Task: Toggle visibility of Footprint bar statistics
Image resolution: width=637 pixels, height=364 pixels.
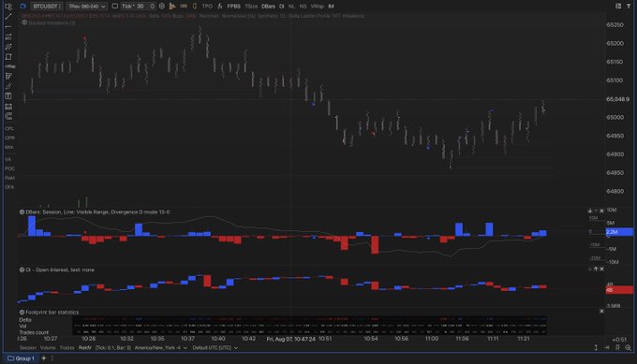Action: [x=22, y=312]
